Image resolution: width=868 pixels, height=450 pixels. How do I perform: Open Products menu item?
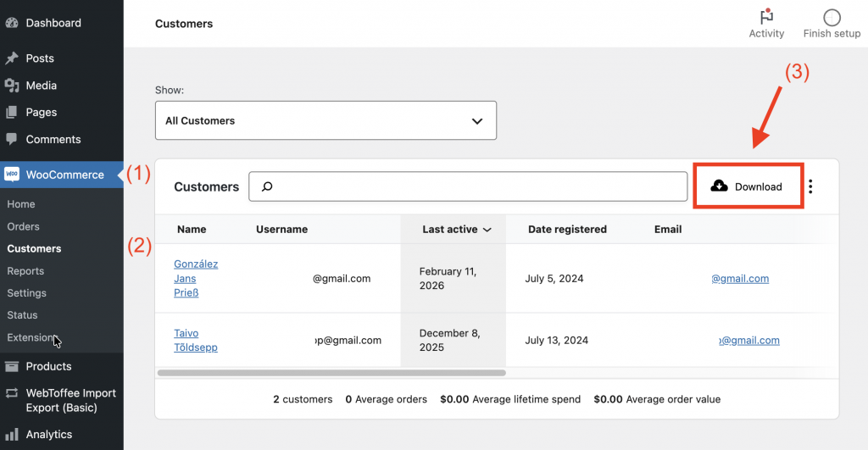click(48, 366)
